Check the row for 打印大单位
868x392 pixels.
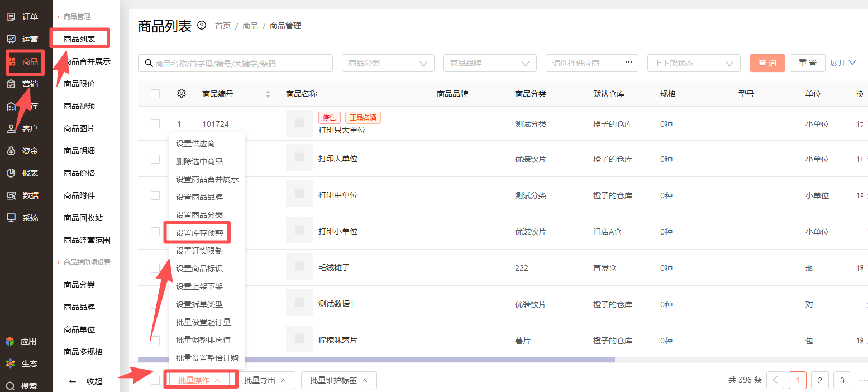click(x=155, y=159)
